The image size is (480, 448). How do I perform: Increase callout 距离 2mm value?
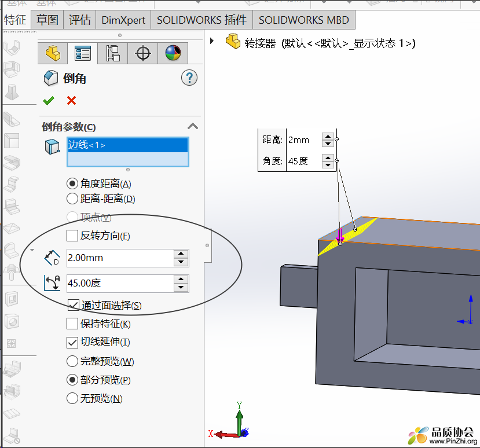point(328,137)
